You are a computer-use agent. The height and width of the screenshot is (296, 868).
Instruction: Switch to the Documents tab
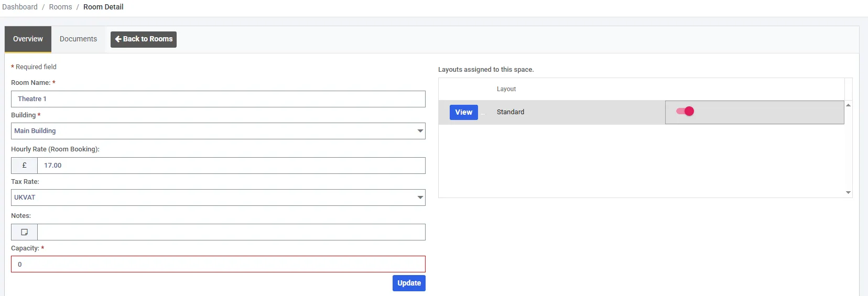click(x=78, y=39)
